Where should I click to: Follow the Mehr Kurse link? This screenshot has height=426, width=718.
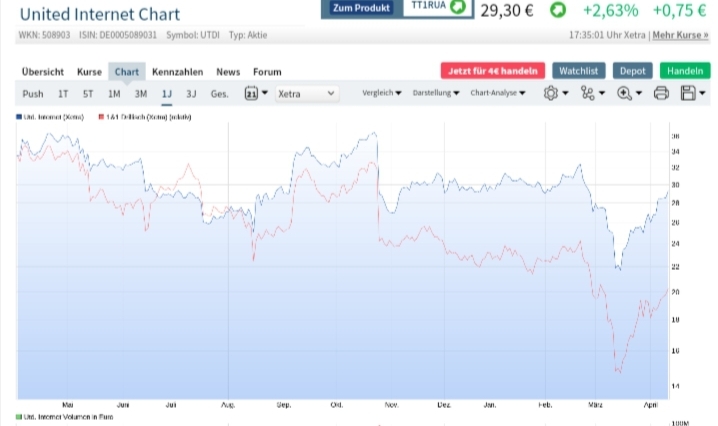680,35
